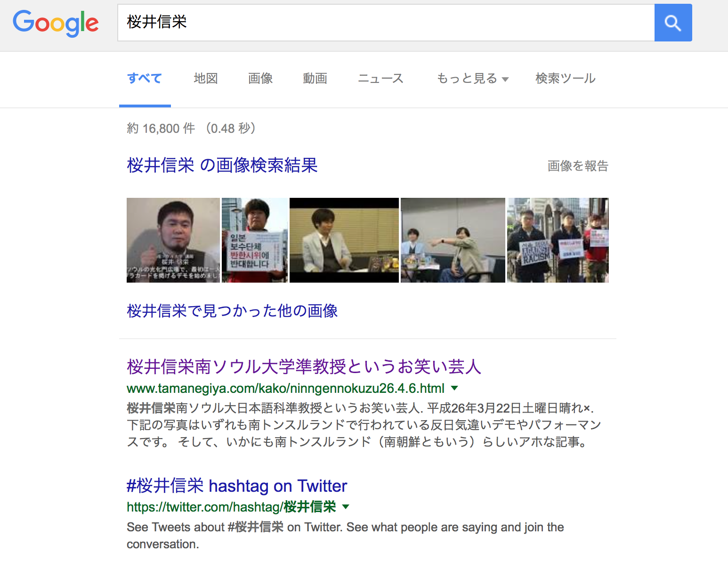
Task: Open thumbnail with Against Racism signs
Action: [558, 240]
